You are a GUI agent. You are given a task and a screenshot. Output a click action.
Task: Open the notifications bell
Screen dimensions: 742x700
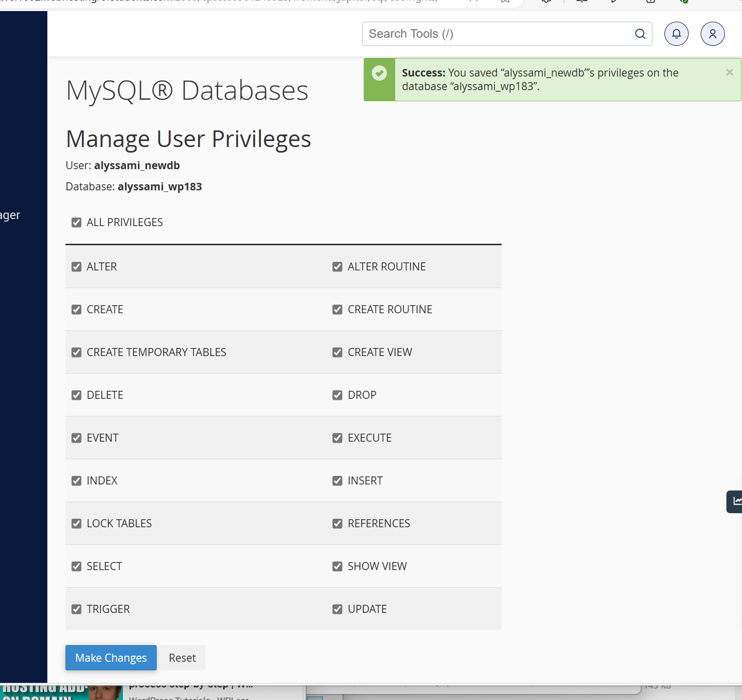pos(676,34)
